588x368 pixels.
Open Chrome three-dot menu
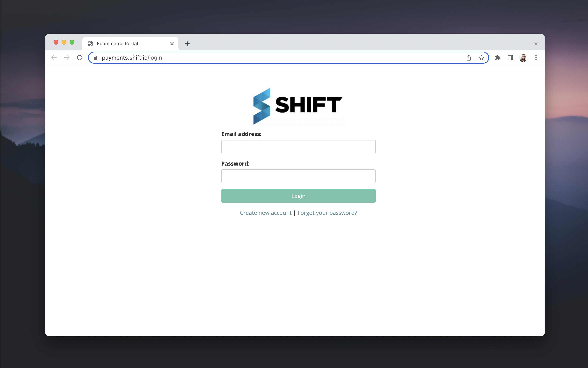tap(536, 58)
